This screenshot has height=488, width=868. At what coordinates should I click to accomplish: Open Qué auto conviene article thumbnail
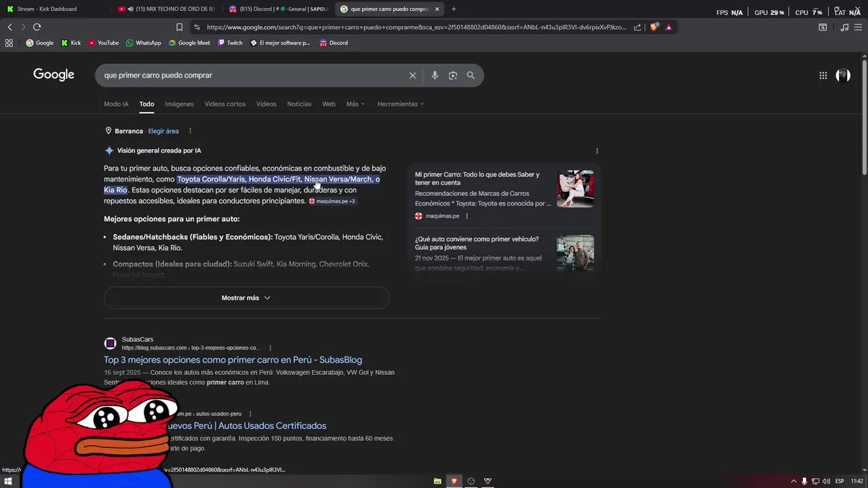pyautogui.click(x=575, y=253)
